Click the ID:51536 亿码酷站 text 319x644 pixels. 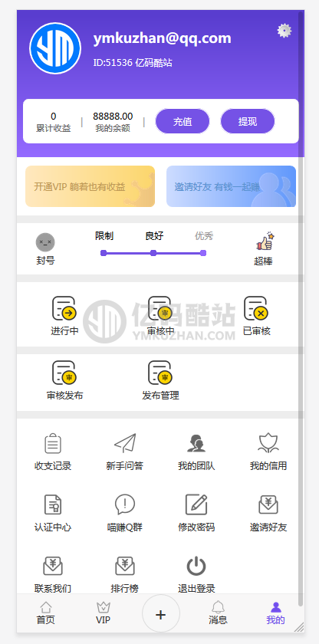[133, 63]
